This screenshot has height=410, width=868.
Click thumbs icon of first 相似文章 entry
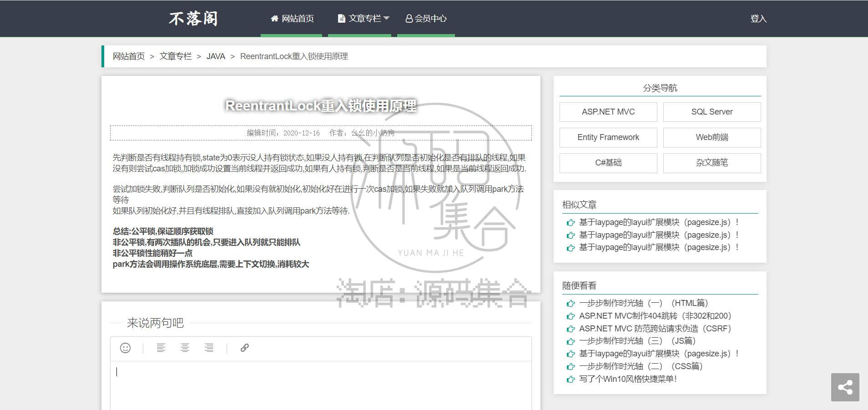pyautogui.click(x=570, y=222)
